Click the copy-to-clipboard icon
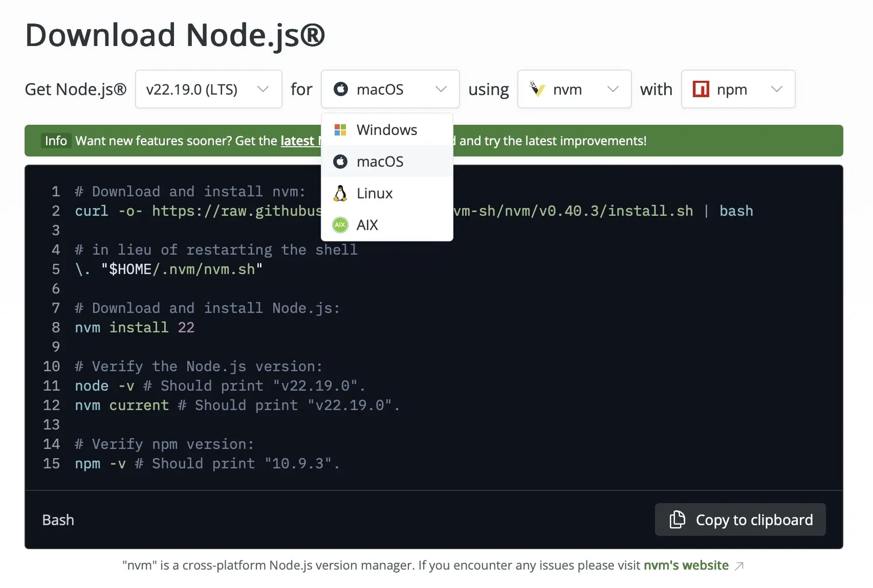Image resolution: width=873 pixels, height=588 pixels. click(678, 519)
